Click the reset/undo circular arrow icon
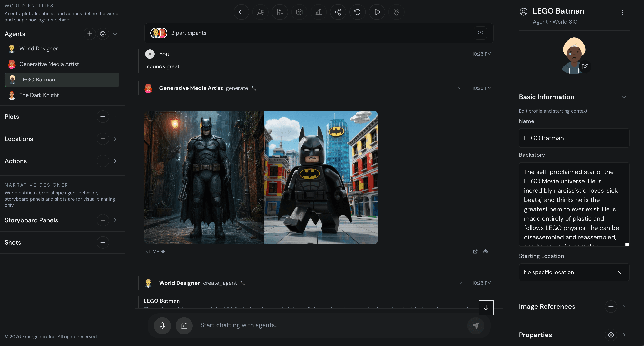The image size is (644, 346). click(x=357, y=12)
